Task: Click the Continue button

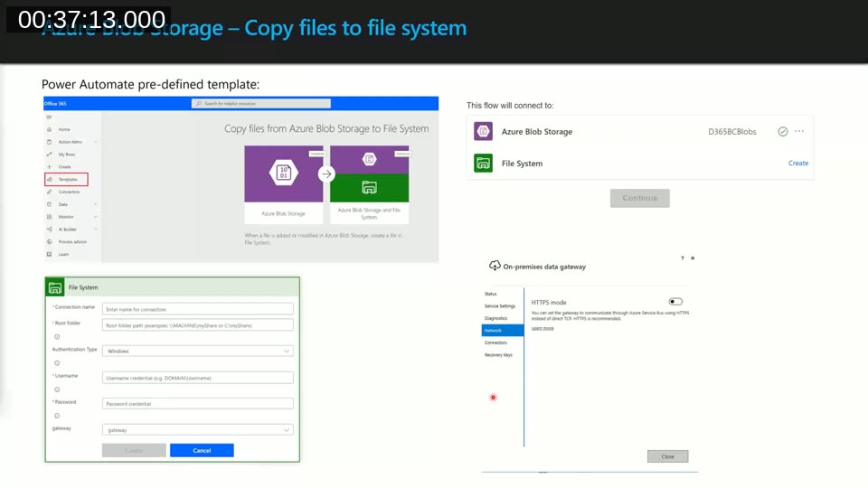Action: 640,198
